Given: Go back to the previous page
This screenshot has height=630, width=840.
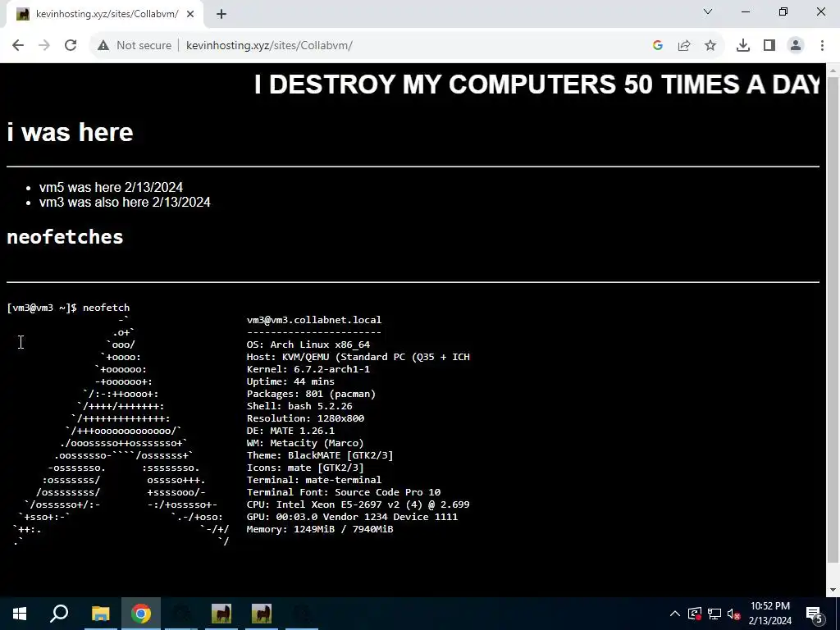Looking at the screenshot, I should pyautogui.click(x=18, y=46).
